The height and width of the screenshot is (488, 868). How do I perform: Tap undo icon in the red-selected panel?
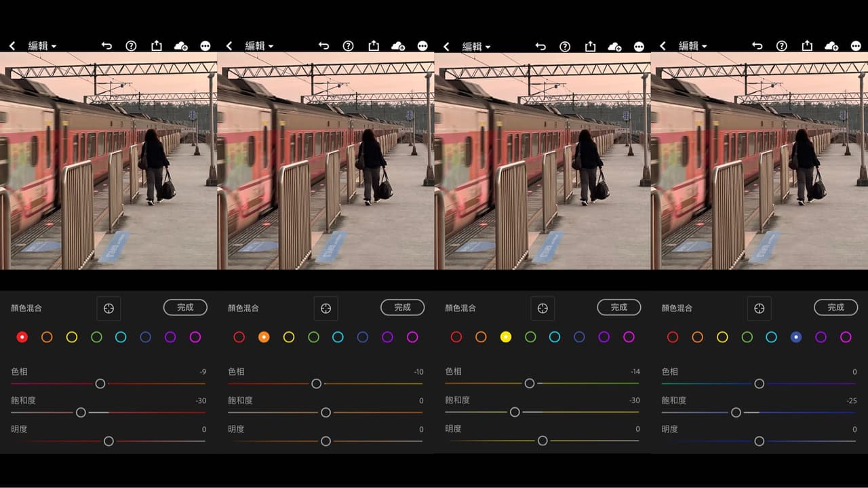tap(106, 46)
